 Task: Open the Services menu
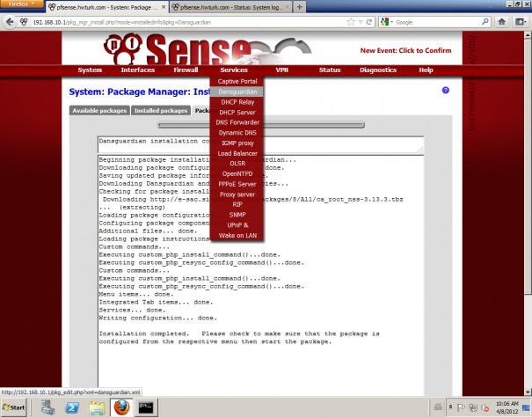[234, 70]
